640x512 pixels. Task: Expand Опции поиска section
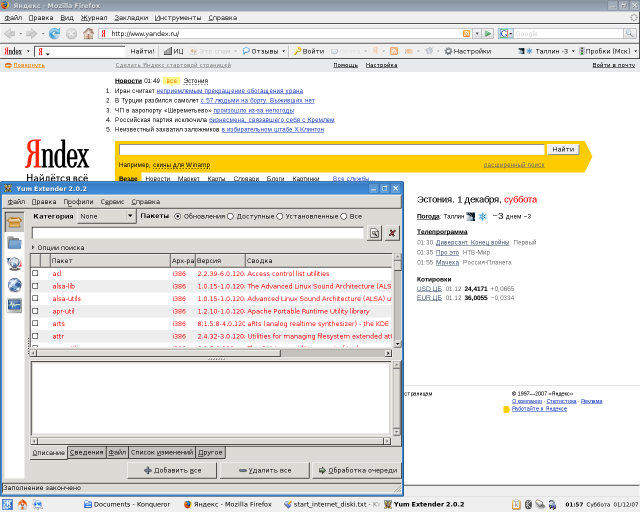58,247
